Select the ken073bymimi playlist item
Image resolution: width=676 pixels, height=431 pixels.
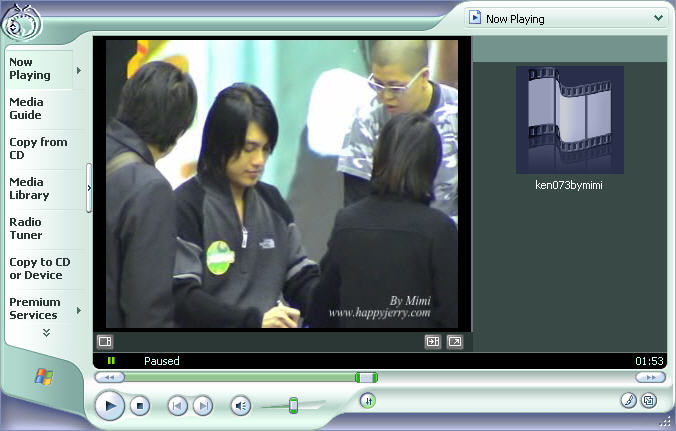click(569, 185)
